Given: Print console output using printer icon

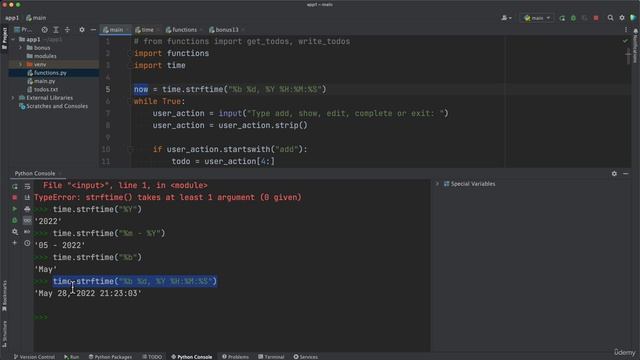Looking at the screenshot, I should (27, 209).
